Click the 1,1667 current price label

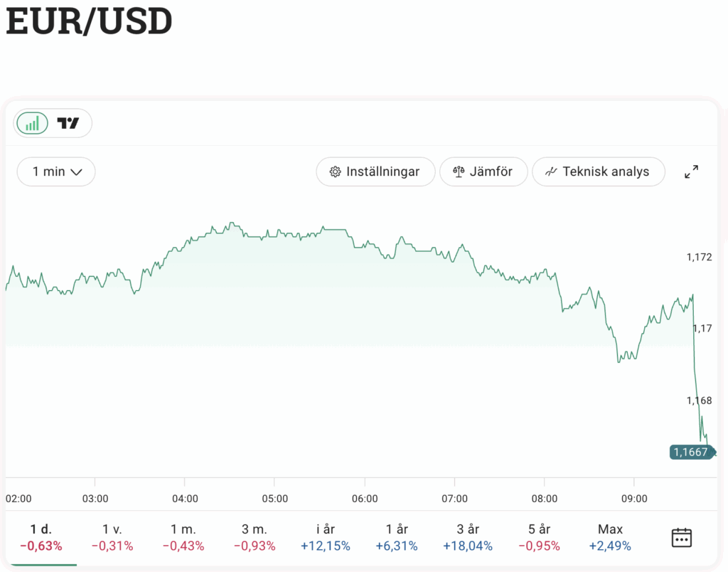tap(690, 452)
